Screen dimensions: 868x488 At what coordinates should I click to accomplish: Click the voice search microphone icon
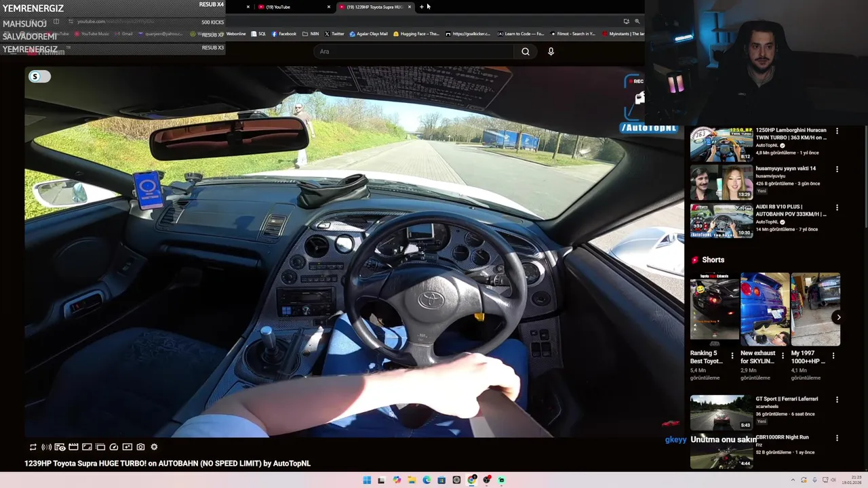tap(551, 52)
